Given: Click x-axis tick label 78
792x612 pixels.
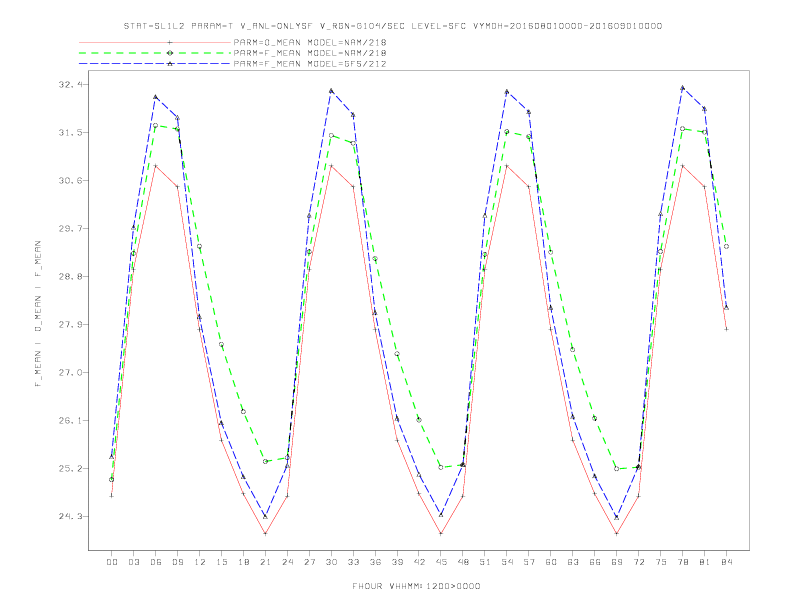Looking at the screenshot, I should click(x=683, y=562).
